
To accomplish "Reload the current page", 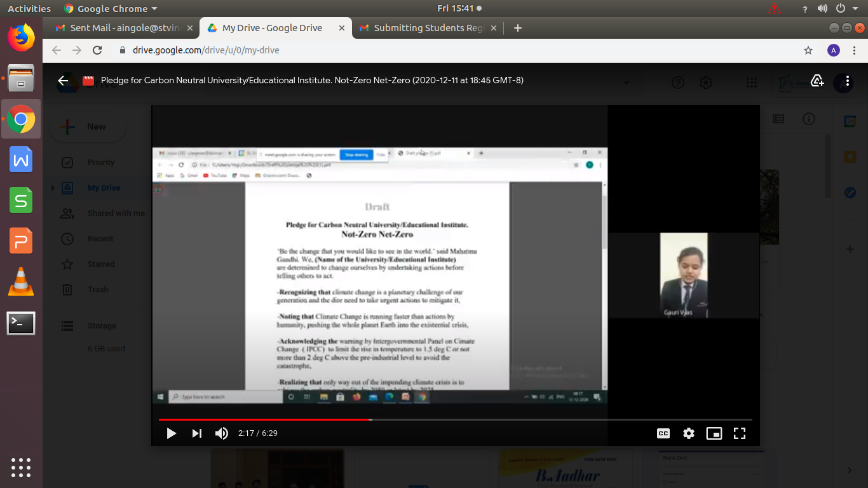I will pyautogui.click(x=97, y=50).
